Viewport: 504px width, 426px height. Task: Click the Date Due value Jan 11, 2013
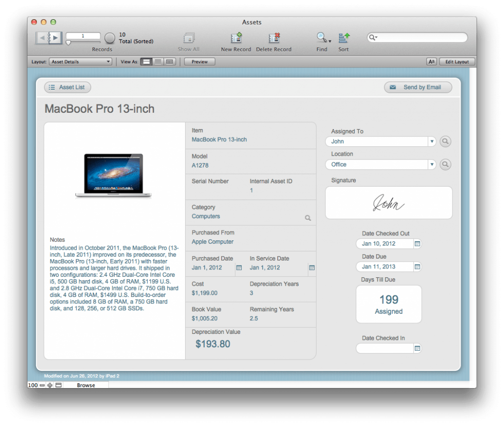(378, 267)
